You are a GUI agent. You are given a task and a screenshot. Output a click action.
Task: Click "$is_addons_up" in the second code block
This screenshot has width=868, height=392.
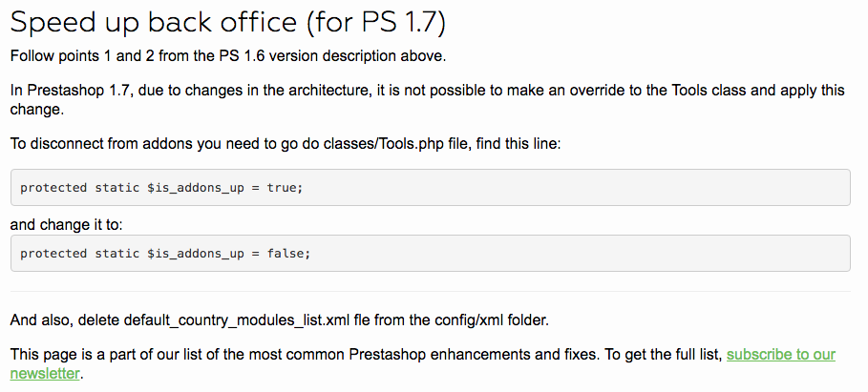(196, 254)
